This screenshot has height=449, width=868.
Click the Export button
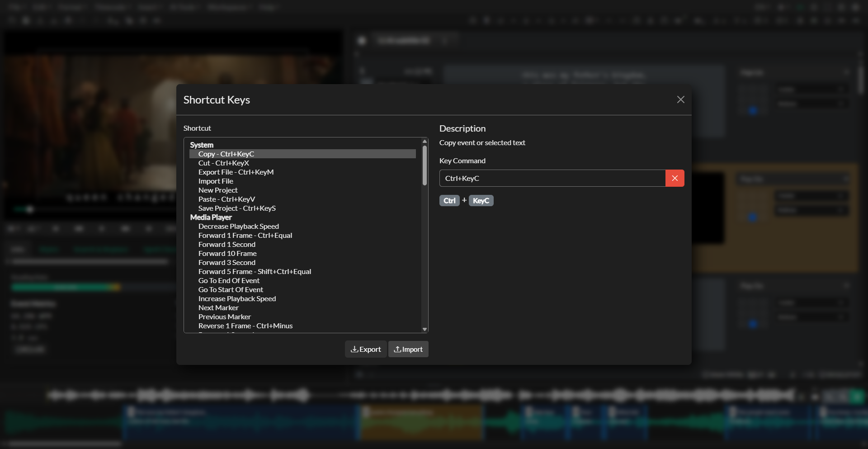tap(366, 349)
